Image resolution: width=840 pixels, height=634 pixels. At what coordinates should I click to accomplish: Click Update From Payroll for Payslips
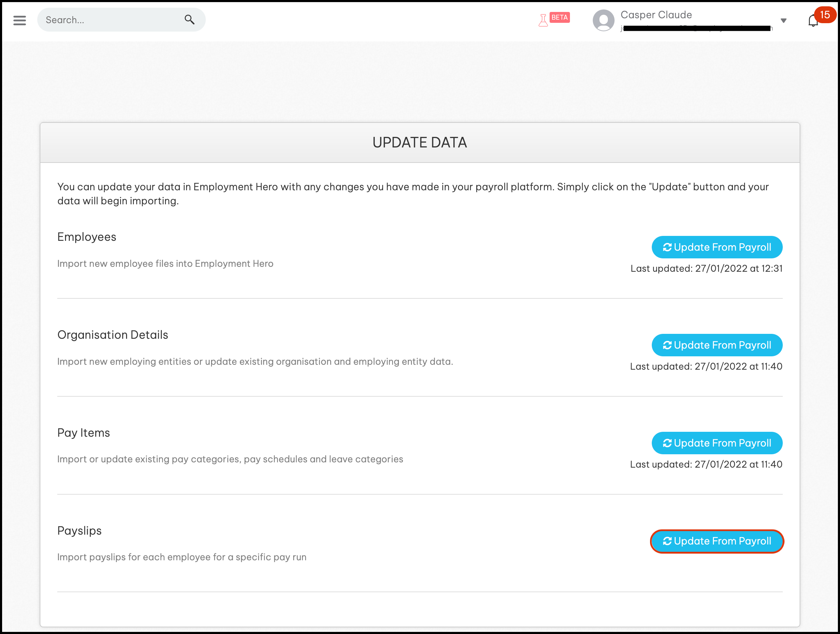pos(717,541)
